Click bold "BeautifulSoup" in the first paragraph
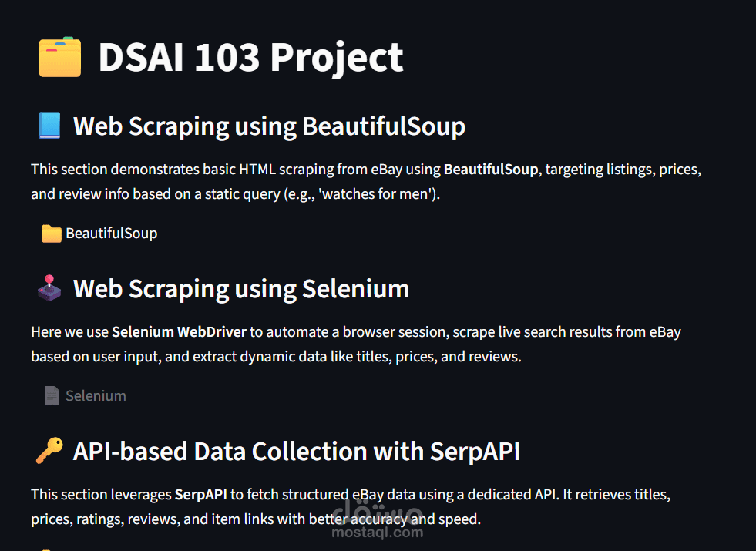Viewport: 756px width, 551px height. coord(490,169)
